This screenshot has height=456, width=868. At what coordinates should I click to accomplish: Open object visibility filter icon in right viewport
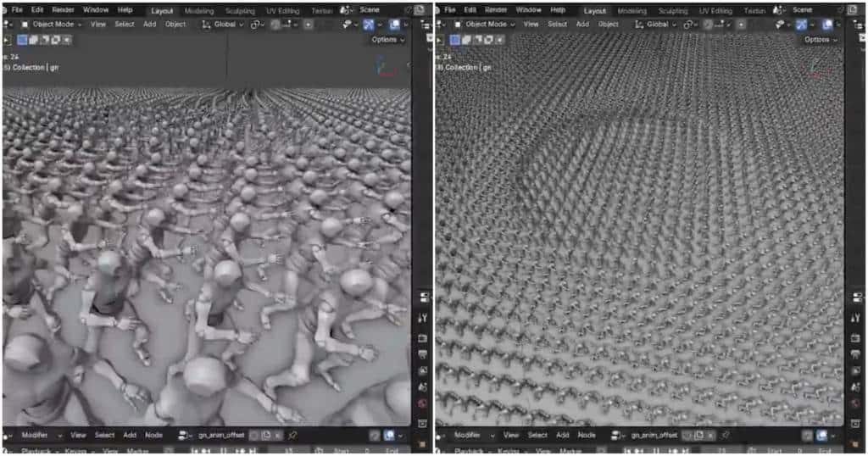coord(780,25)
